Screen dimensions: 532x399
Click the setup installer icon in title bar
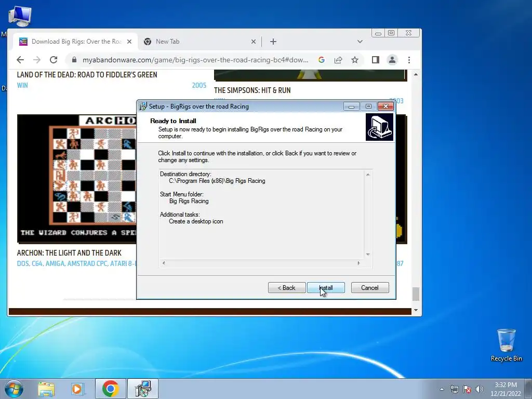pyautogui.click(x=143, y=106)
